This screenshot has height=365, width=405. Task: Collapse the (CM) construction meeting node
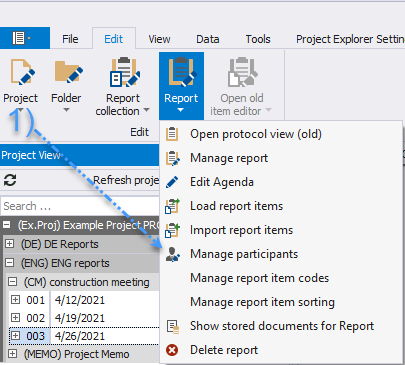[x=12, y=282]
